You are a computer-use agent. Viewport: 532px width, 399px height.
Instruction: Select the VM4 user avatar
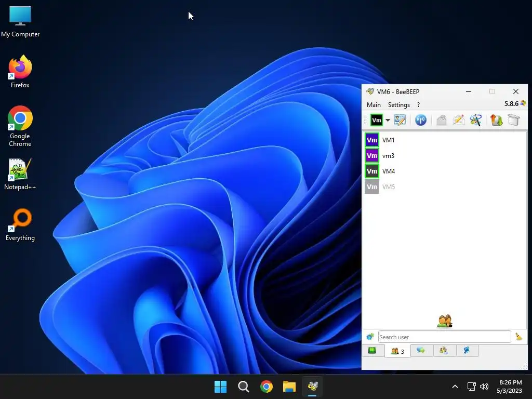pos(372,171)
